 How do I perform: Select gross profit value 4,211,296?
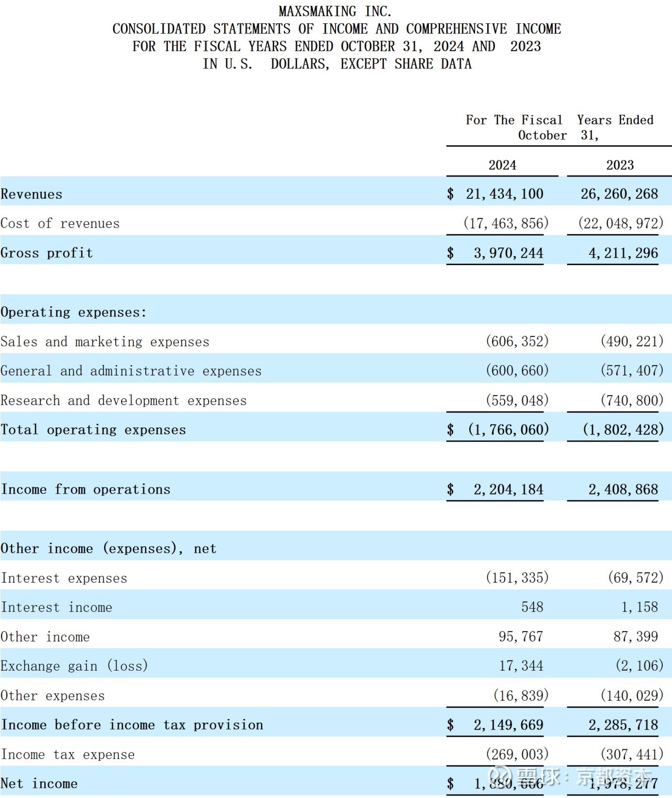[x=623, y=253]
